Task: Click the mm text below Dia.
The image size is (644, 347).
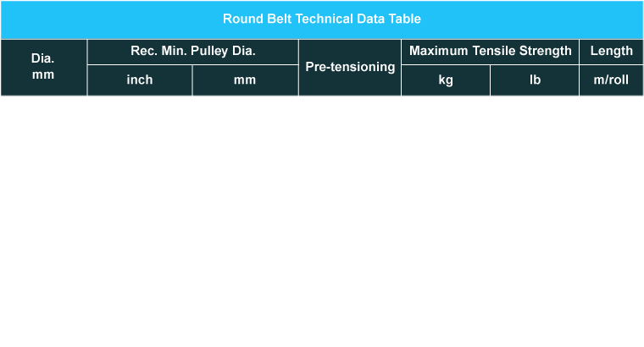Action: click(43, 74)
